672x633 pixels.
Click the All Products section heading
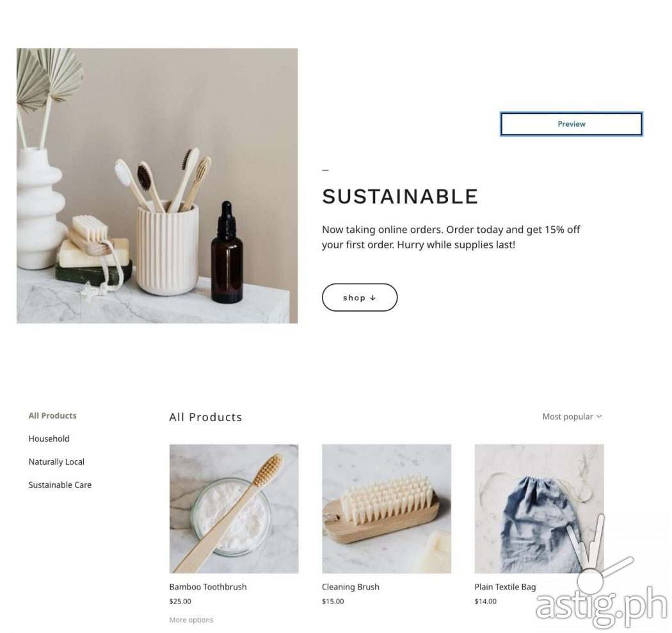pos(205,417)
